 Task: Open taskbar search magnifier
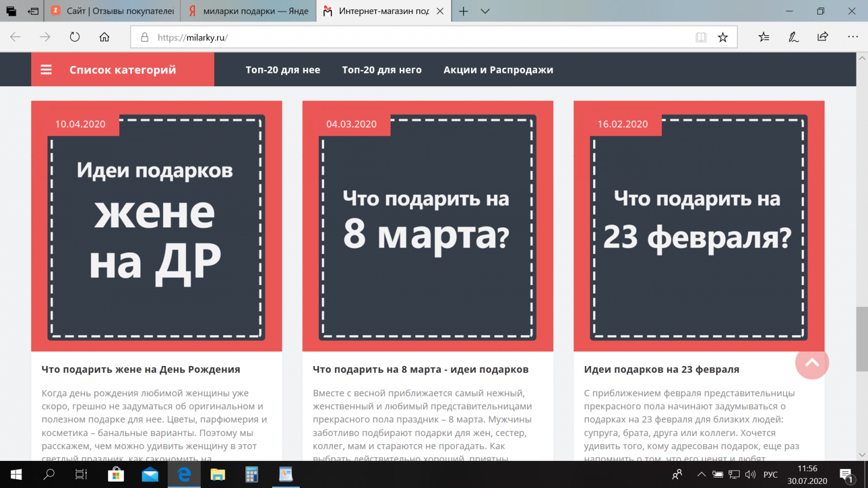[x=49, y=475]
